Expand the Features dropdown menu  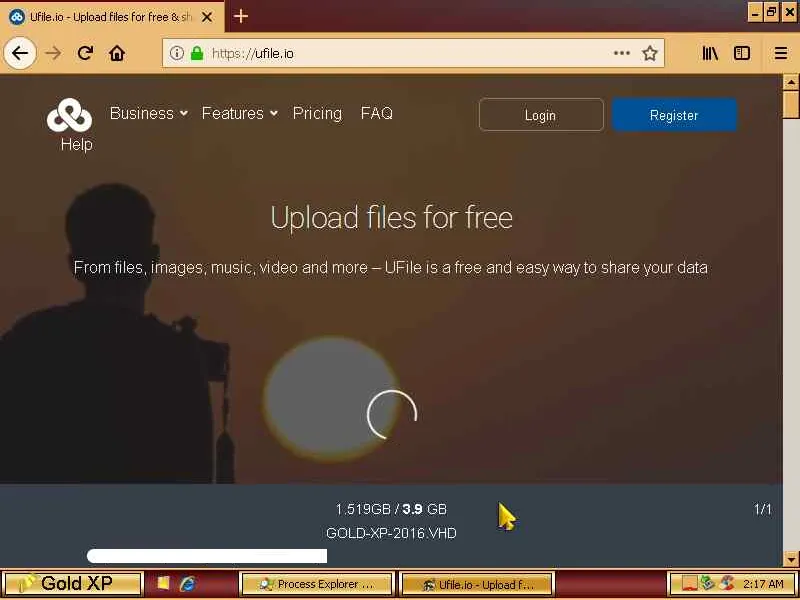[239, 113]
